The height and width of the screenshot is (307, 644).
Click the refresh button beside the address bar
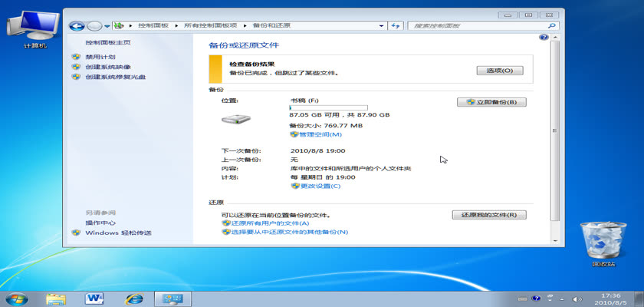tap(396, 26)
